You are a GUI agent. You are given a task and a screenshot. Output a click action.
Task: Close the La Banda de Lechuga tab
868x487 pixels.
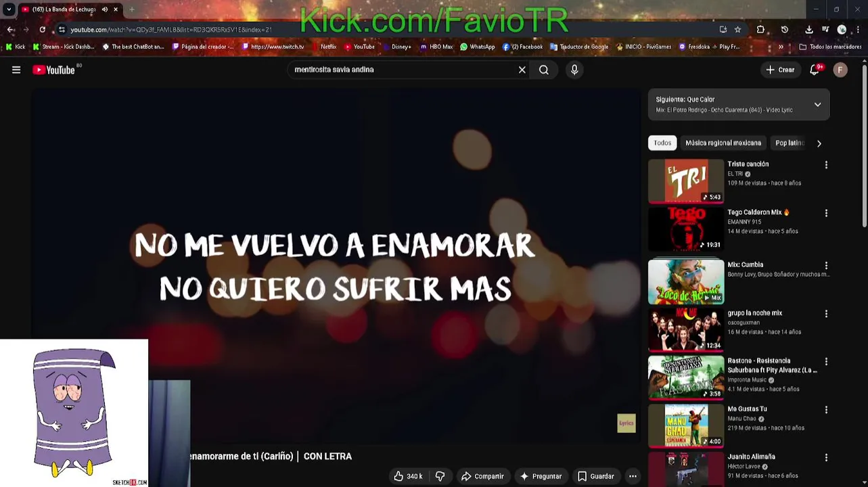pos(116,9)
